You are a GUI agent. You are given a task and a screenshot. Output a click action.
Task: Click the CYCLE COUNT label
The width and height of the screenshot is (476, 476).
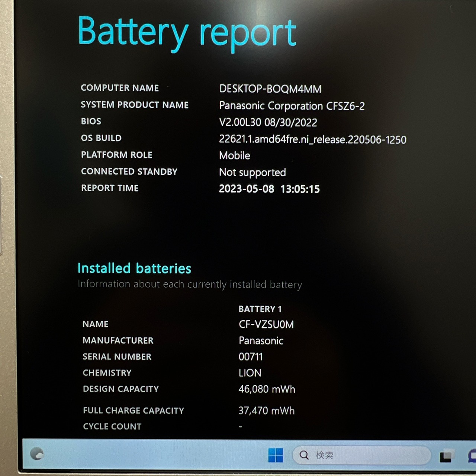112,427
